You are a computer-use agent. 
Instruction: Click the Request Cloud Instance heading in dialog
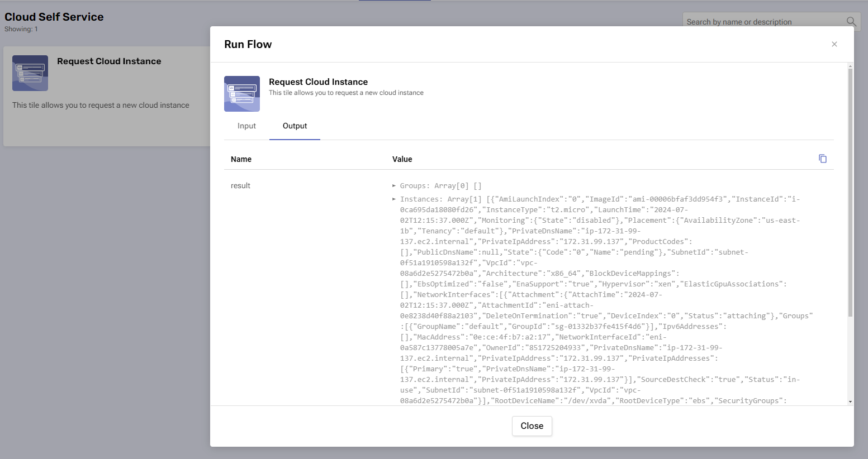[318, 82]
